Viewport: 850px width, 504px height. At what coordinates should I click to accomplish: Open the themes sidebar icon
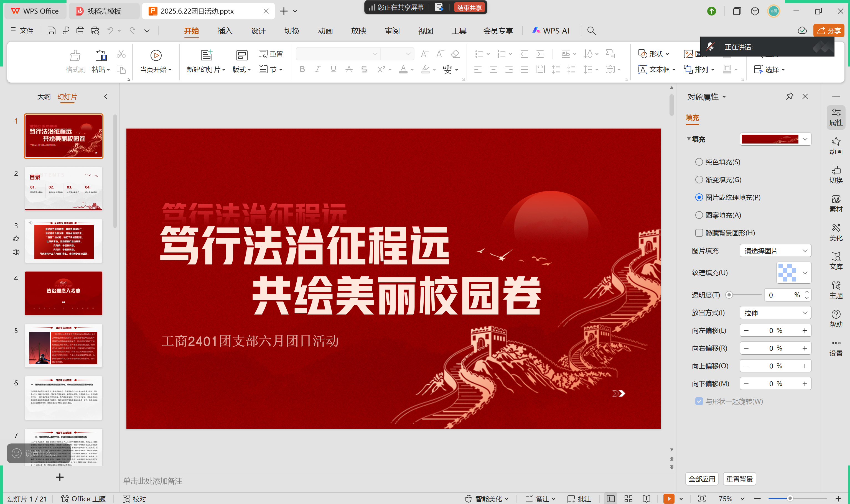836,290
